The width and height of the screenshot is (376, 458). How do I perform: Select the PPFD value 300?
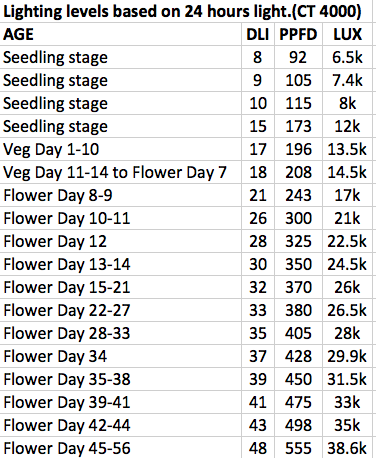(x=298, y=218)
